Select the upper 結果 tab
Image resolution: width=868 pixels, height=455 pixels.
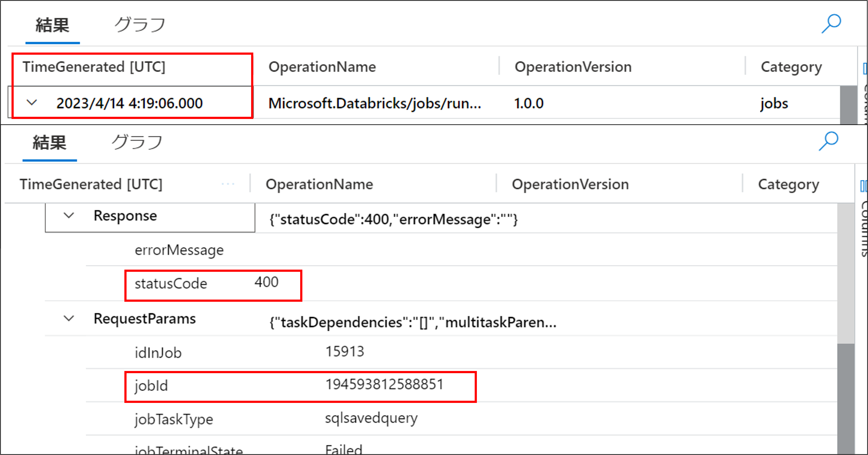[52, 26]
